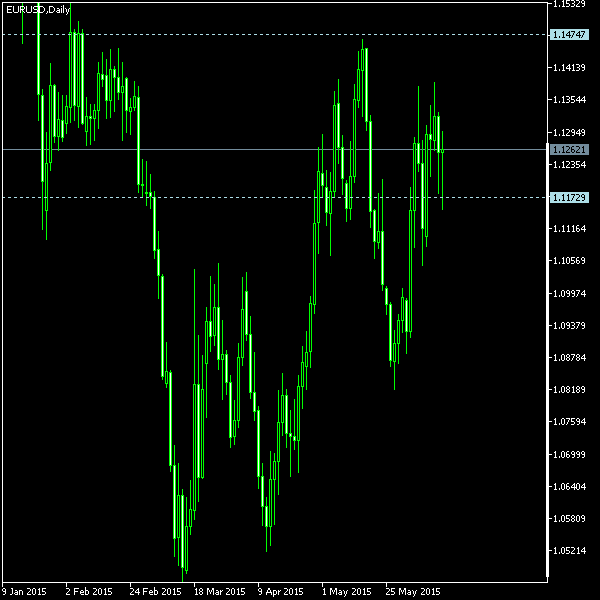Click the 1.05214 price axis label
Screen dimensions: 600x600
pyautogui.click(x=569, y=551)
